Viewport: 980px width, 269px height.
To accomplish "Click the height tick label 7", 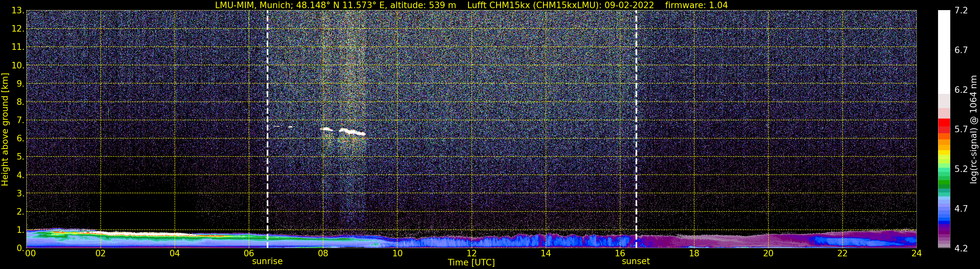I will coord(20,120).
